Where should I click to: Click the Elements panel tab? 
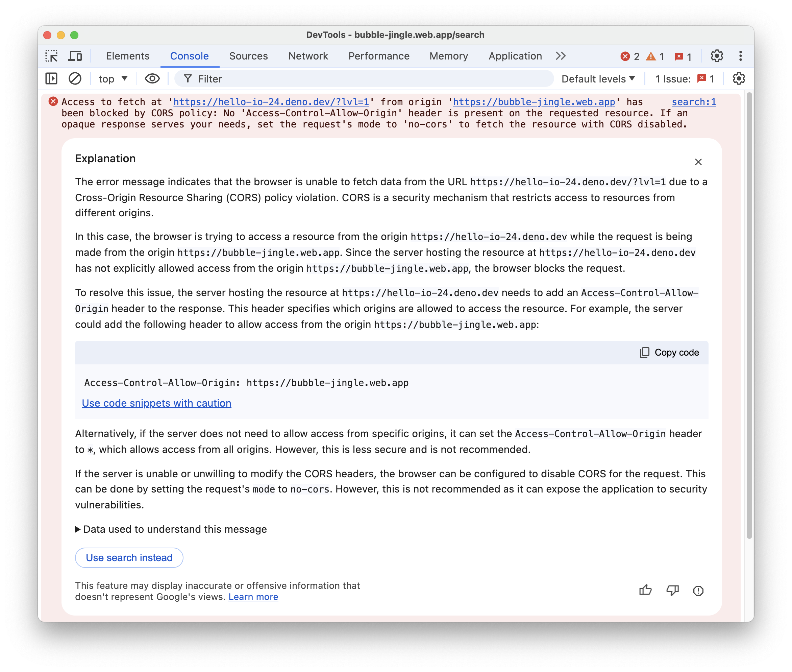tap(127, 56)
